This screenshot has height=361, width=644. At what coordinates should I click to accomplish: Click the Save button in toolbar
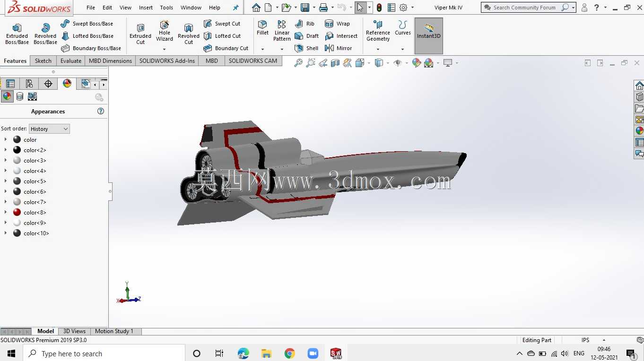pyautogui.click(x=305, y=8)
